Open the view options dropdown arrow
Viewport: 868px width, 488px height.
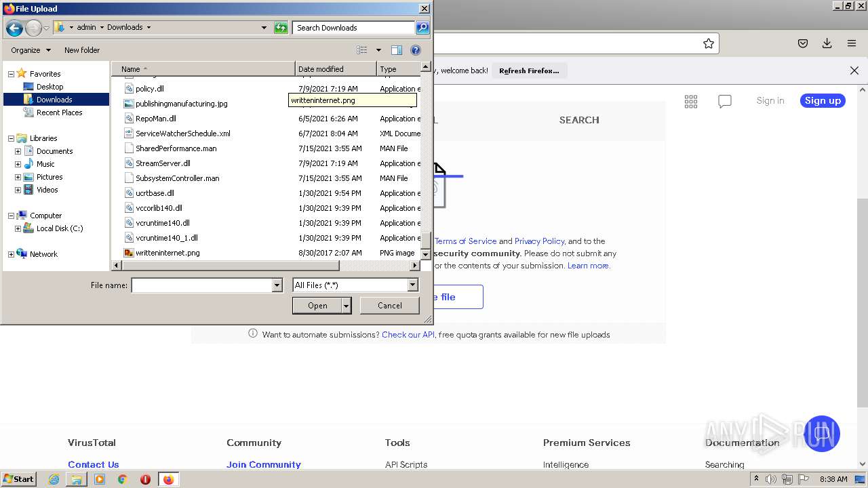378,50
